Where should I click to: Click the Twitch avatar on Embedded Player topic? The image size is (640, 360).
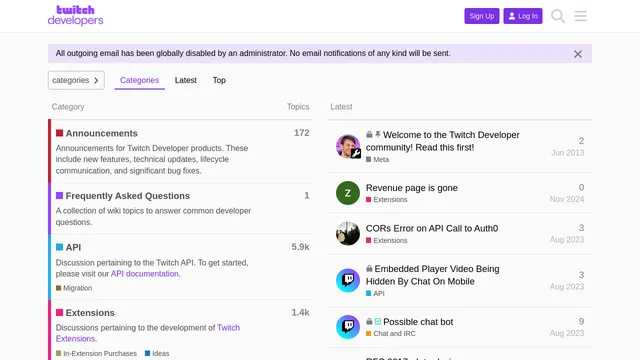click(348, 280)
